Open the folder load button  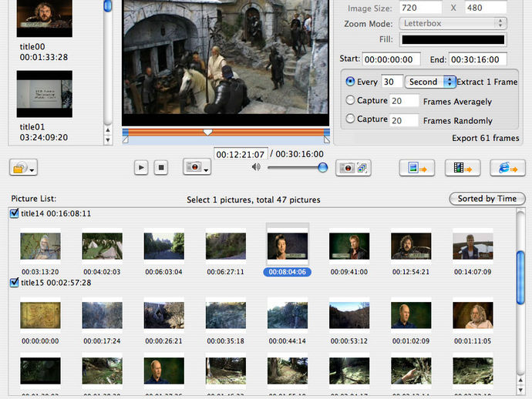(x=23, y=167)
